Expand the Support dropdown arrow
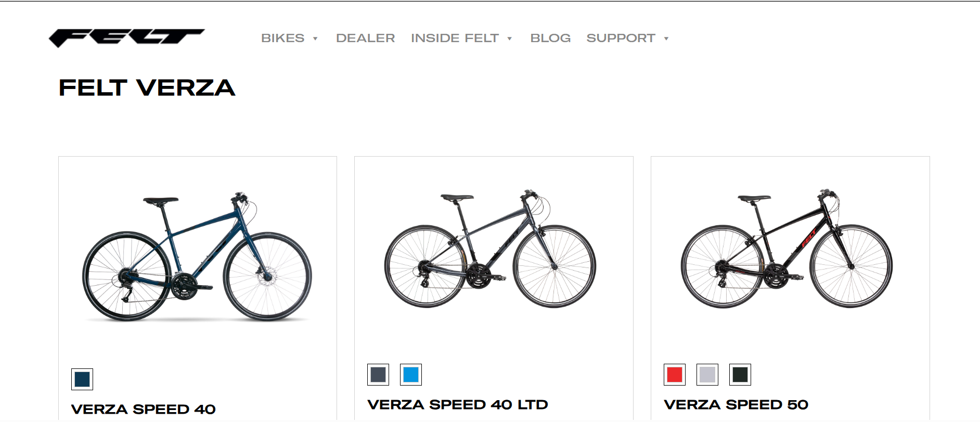Image resolution: width=980 pixels, height=422 pixels. (x=666, y=39)
